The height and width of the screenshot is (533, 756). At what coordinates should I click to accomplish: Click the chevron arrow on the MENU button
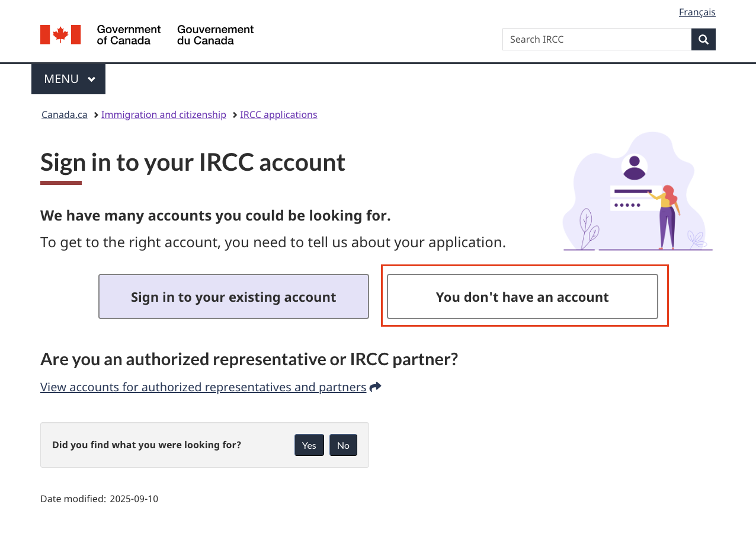[x=92, y=79]
